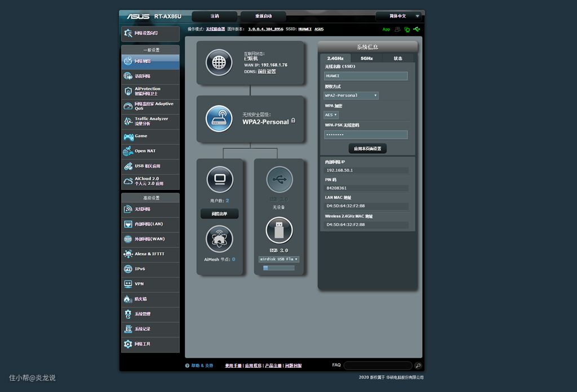Click the SSID field containing HUAWEI

[366, 76]
